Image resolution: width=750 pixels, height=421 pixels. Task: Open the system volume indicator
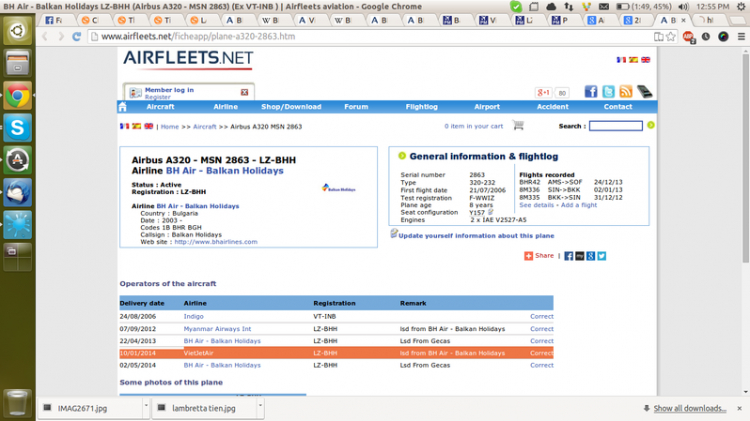point(683,7)
